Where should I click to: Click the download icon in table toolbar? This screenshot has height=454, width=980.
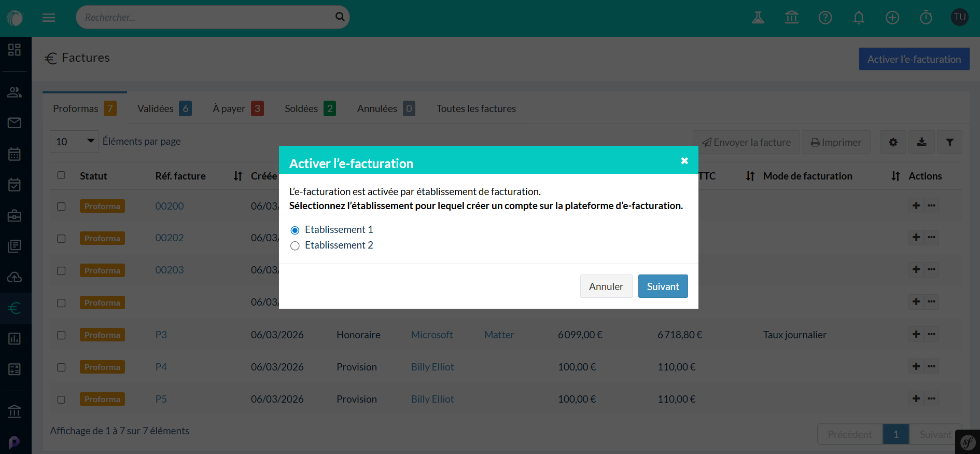(x=921, y=142)
